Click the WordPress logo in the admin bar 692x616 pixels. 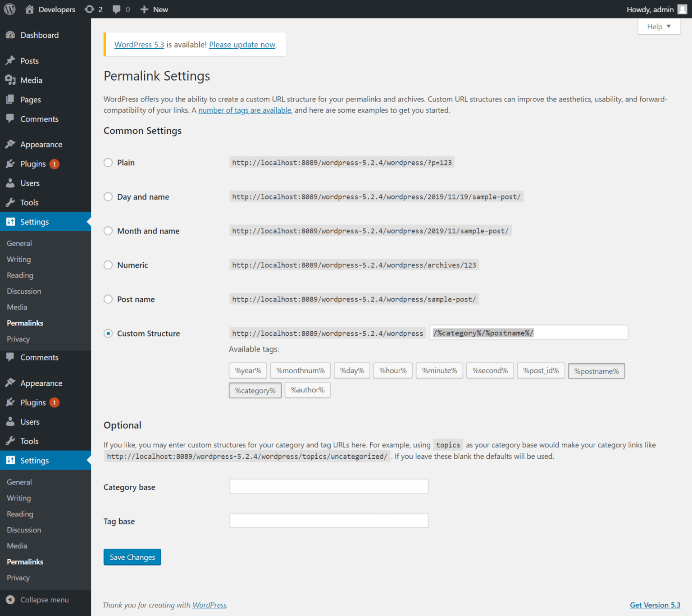(x=9, y=9)
